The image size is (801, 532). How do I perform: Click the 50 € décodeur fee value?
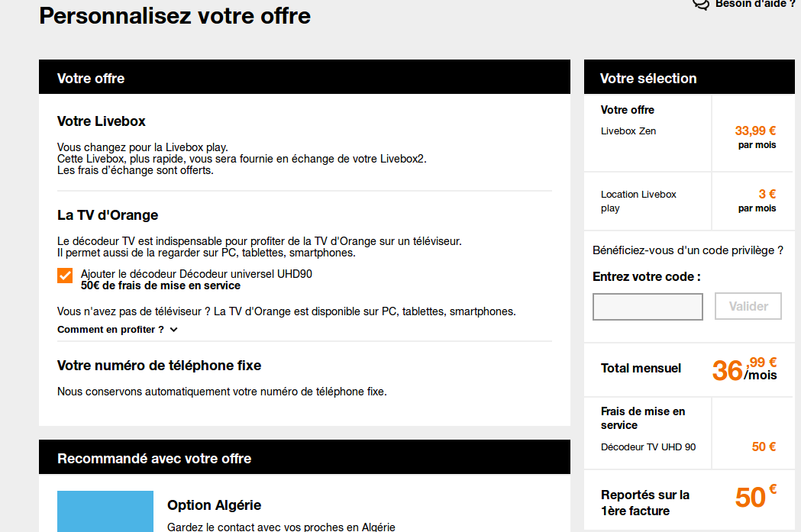pos(764,447)
